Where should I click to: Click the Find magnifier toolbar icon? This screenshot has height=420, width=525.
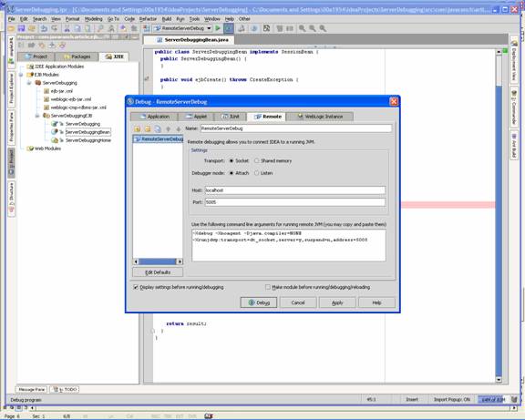(x=100, y=28)
